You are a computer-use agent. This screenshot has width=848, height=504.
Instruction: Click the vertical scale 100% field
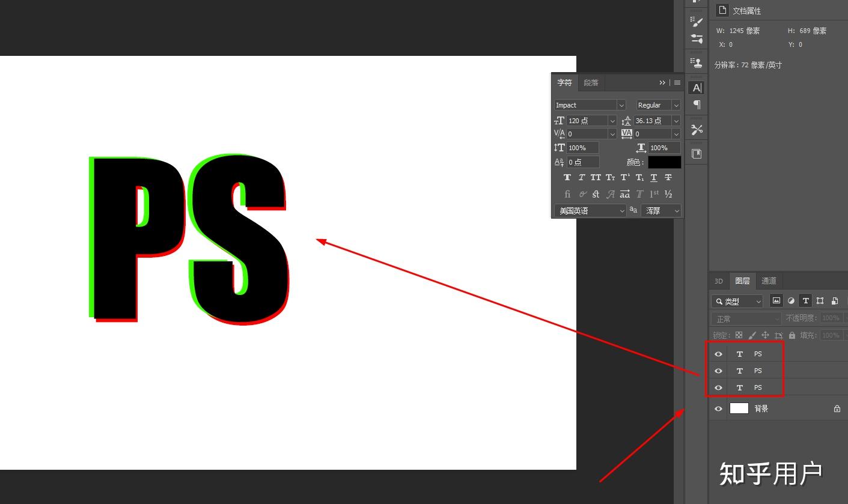tap(582, 148)
